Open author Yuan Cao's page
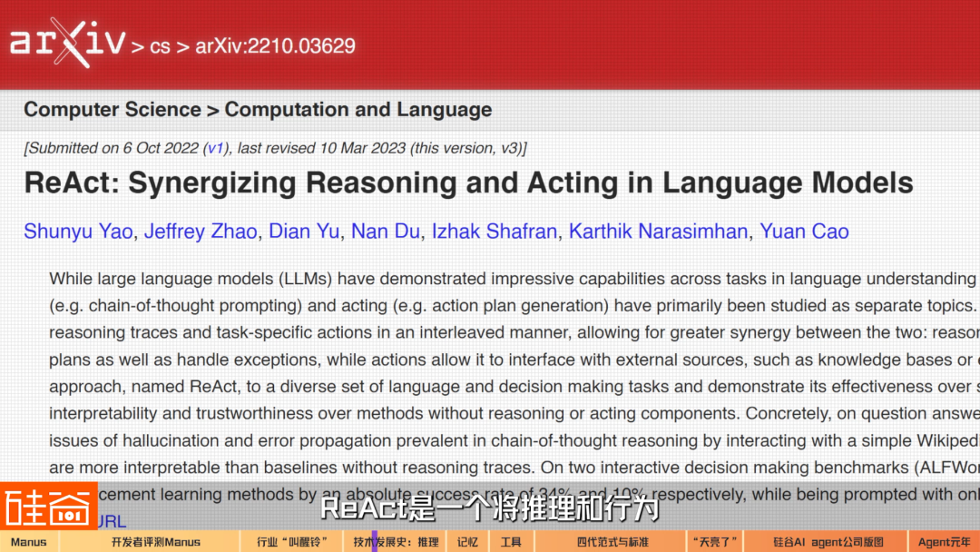The width and height of the screenshot is (980, 552). 804,232
